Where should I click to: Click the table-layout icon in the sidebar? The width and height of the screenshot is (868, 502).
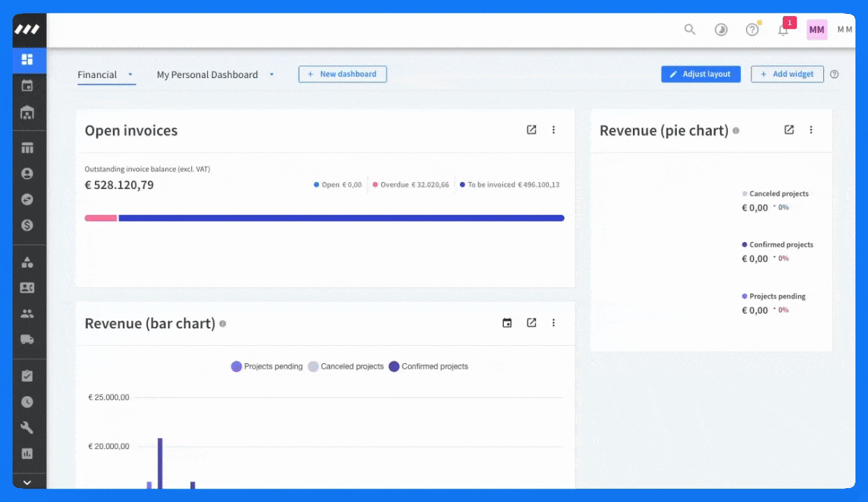pos(28,148)
